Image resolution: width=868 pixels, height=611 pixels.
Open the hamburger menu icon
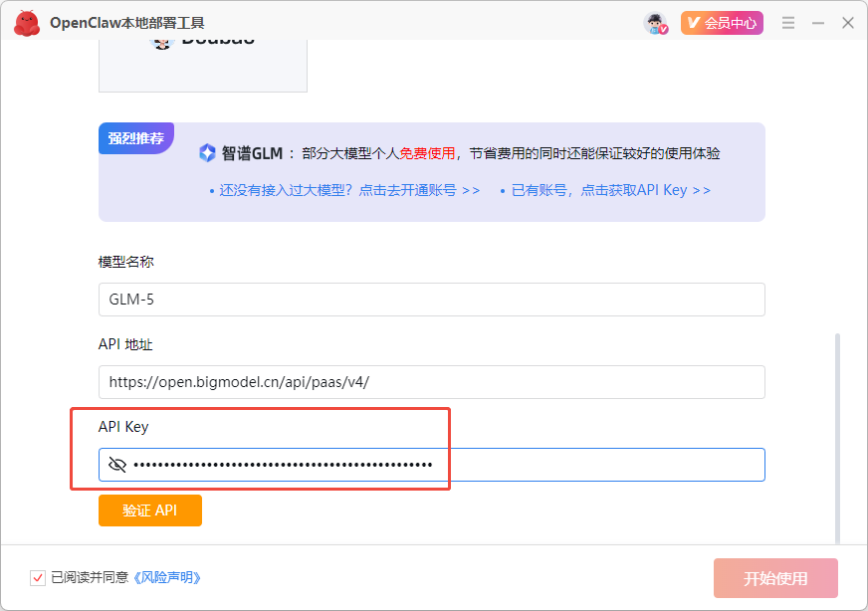(x=788, y=21)
